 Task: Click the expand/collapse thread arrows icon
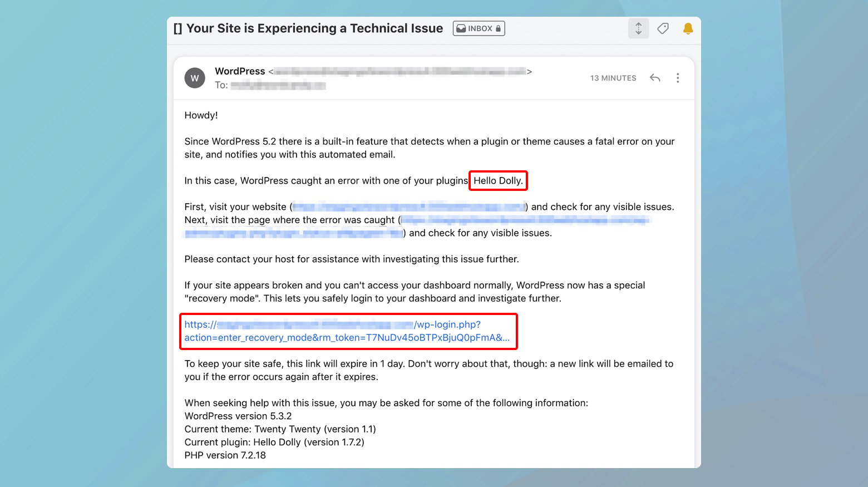pos(638,28)
